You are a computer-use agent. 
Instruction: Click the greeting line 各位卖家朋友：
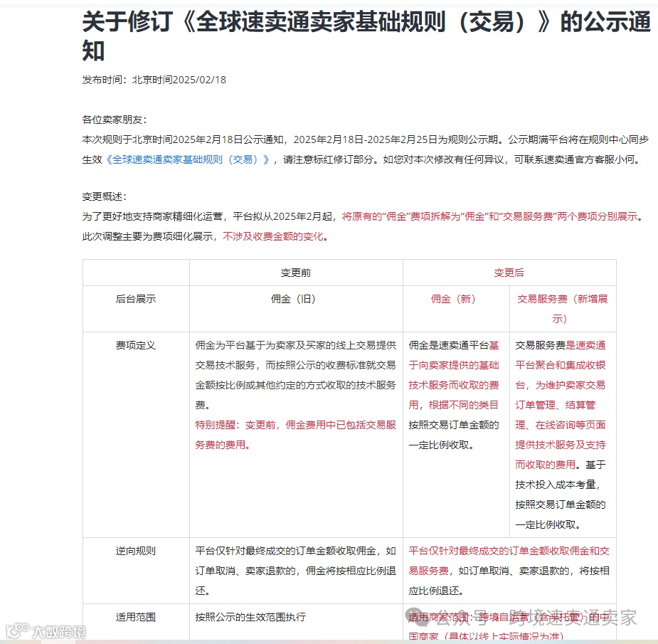click(115, 120)
